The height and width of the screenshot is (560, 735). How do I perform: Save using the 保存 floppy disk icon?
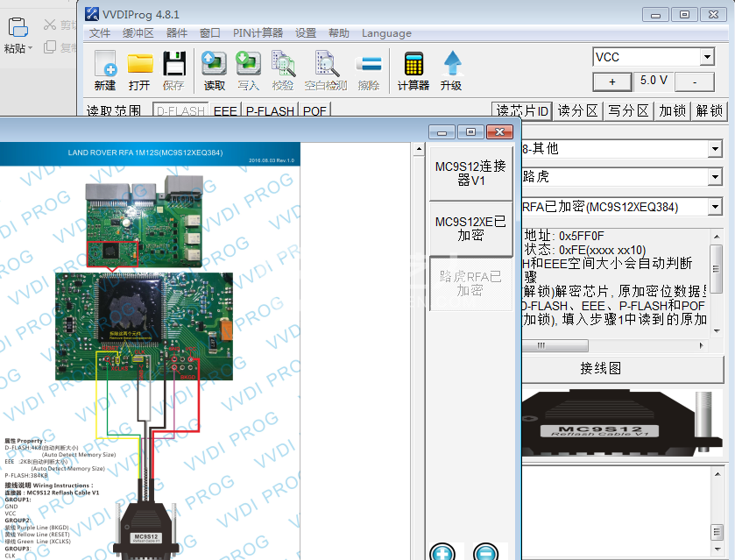[x=174, y=63]
